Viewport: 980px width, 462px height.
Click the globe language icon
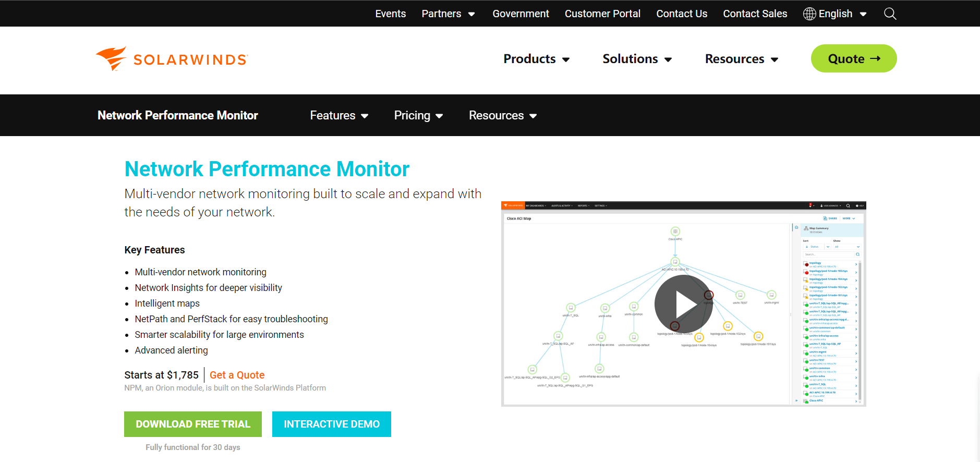[809, 14]
